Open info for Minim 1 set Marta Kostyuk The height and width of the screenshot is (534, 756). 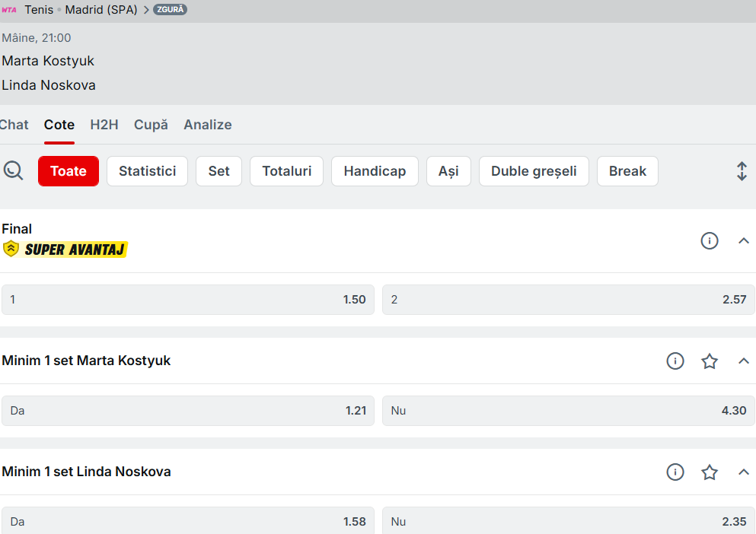coord(675,361)
